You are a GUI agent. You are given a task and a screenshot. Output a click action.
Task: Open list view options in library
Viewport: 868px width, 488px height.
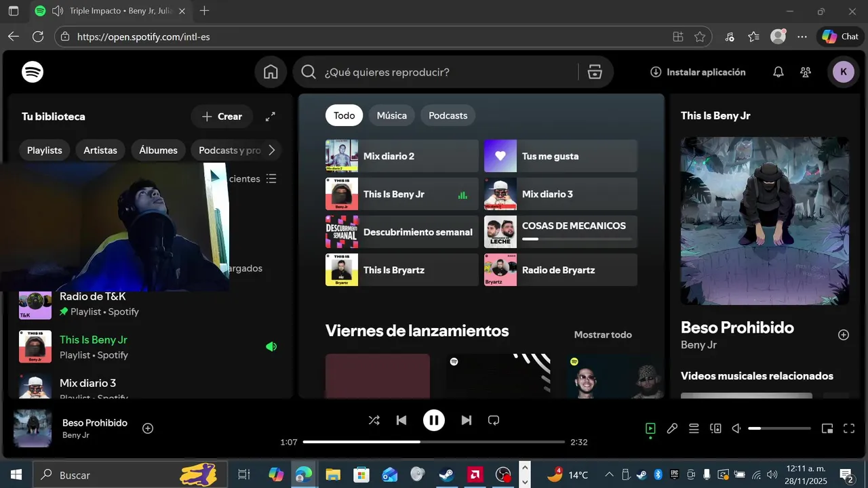[271, 179]
